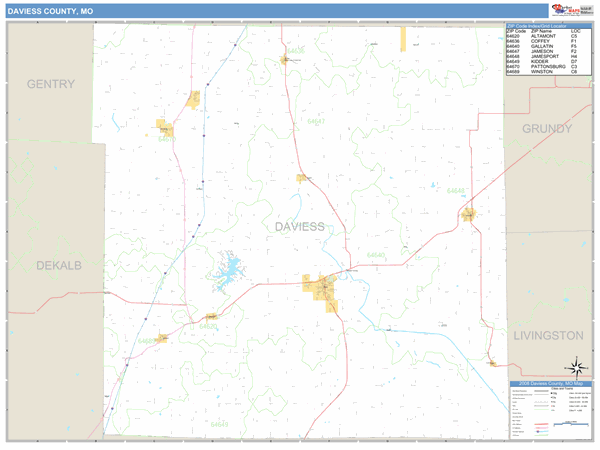Click the scale bar in the legend
Image resolution: width=600 pixels, height=450 pixels.
(573, 423)
